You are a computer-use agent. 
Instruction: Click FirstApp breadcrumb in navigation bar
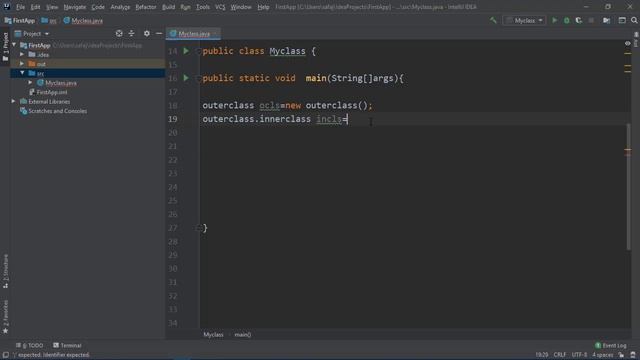click(20, 20)
